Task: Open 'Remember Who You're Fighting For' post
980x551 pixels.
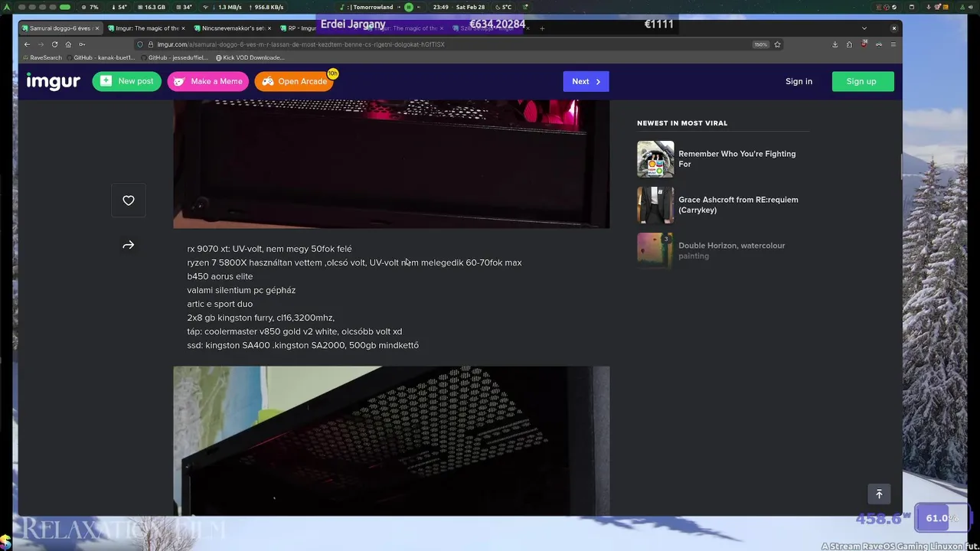Action: click(737, 158)
